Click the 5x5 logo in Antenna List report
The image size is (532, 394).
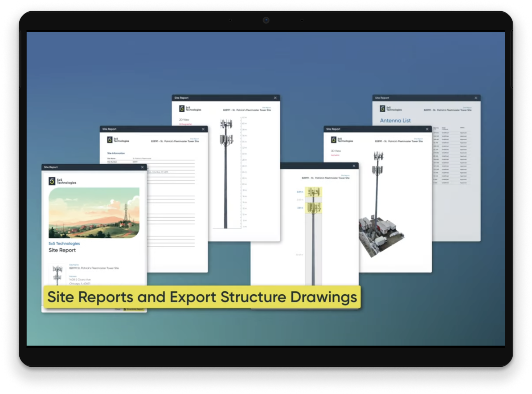pyautogui.click(x=383, y=109)
